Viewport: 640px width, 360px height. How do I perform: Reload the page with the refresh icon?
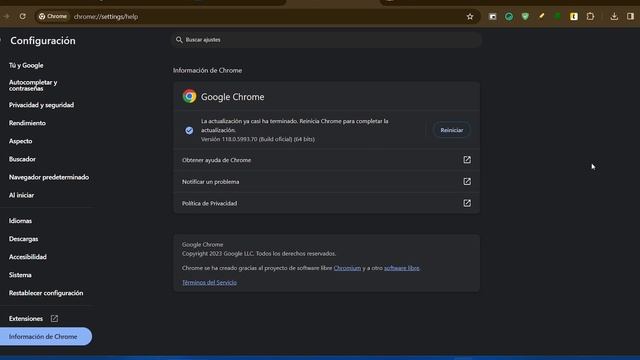tap(22, 16)
